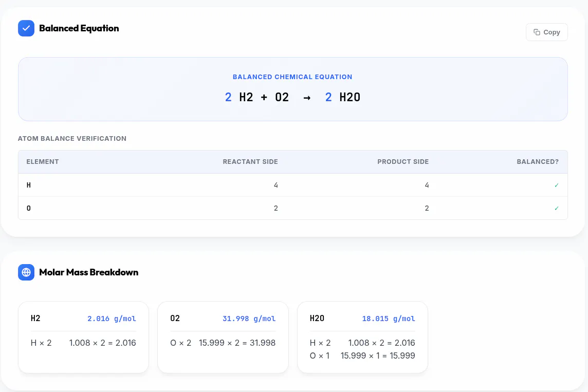Click the reaction arrow in the equation

point(307,98)
